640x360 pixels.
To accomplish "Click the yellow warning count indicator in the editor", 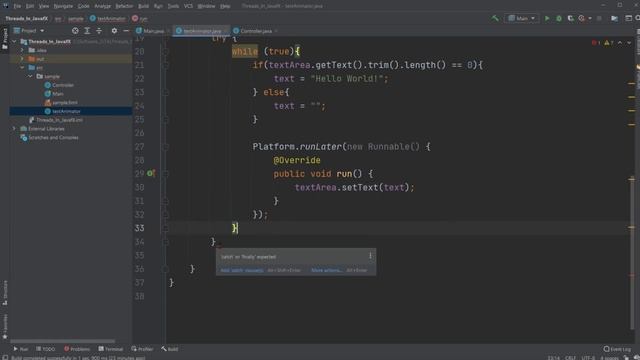I will (609, 43).
